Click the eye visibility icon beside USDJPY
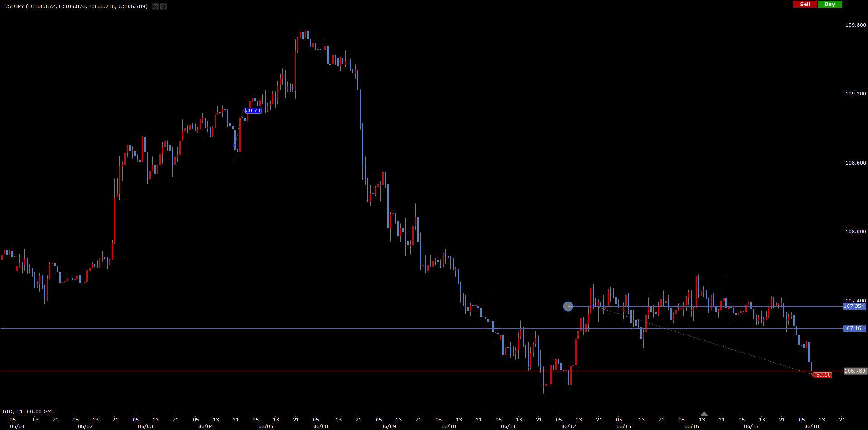This screenshot has width=868, height=430. pos(155,7)
